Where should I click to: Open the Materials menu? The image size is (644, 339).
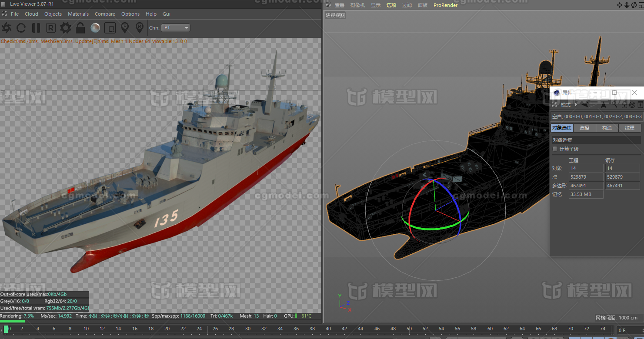(x=78, y=14)
